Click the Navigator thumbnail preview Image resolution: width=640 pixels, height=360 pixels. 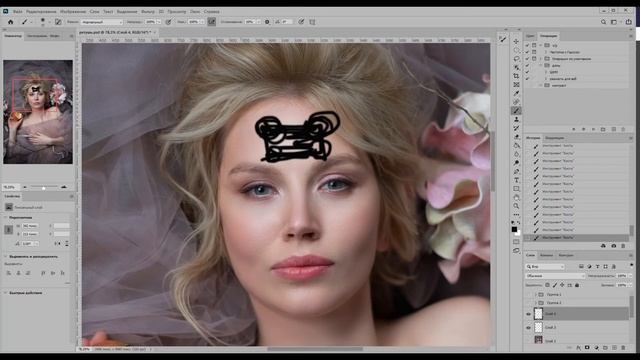pyautogui.click(x=38, y=112)
